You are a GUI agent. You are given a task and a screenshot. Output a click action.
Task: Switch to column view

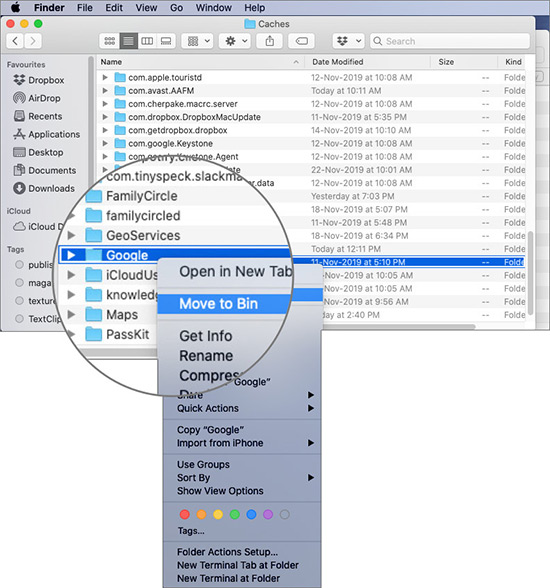click(147, 41)
